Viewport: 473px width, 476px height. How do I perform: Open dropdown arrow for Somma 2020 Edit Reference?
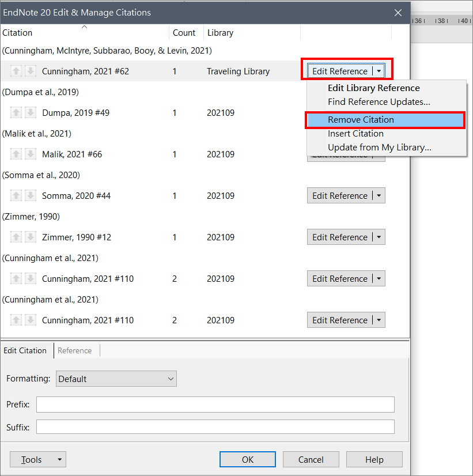tap(379, 195)
